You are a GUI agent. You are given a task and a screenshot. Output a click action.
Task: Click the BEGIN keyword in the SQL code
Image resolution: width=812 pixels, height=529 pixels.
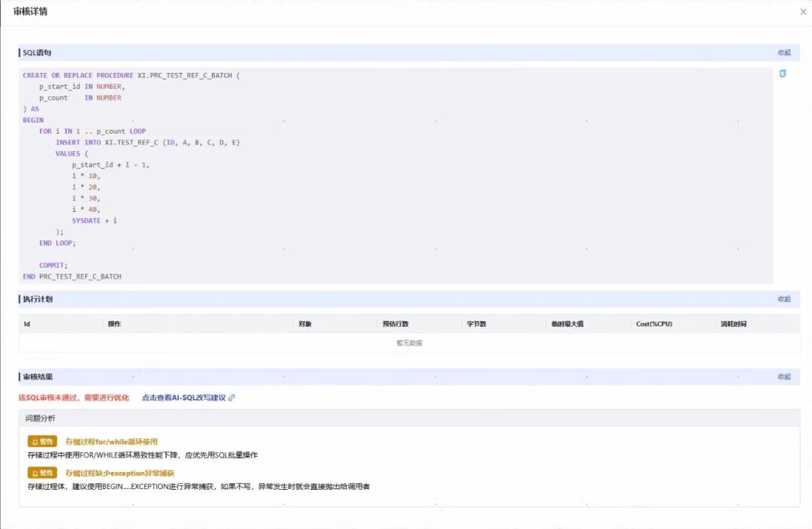[x=33, y=120]
